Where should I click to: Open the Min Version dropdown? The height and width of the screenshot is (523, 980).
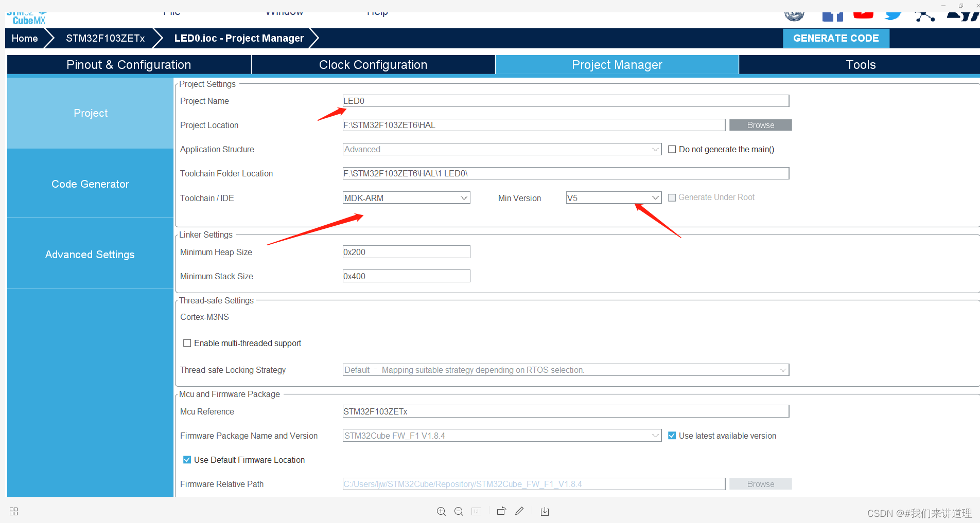coord(614,198)
